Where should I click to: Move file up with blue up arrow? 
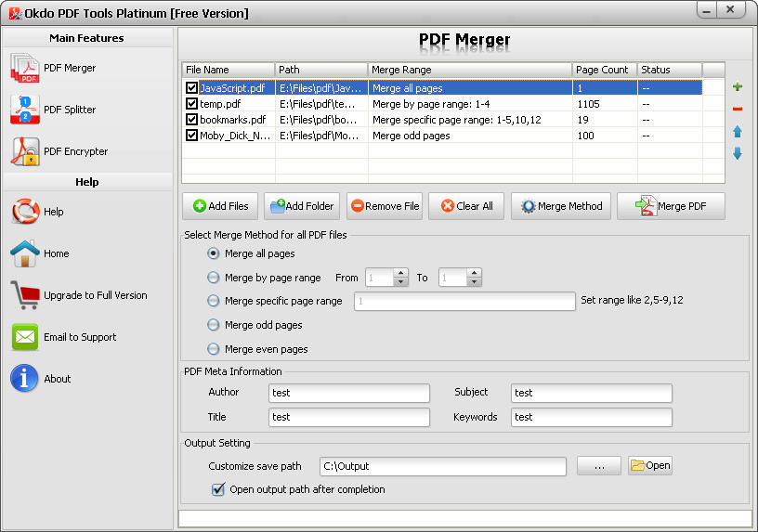[738, 132]
